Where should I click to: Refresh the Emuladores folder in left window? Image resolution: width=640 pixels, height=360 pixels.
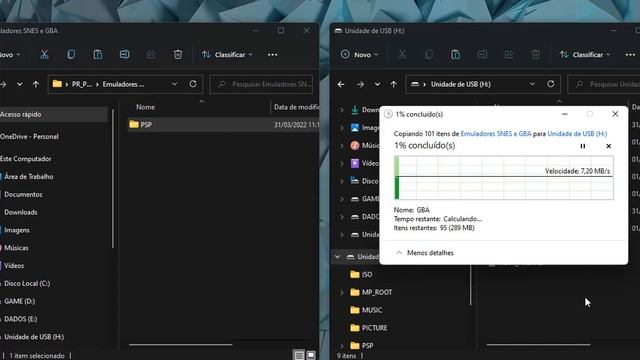point(193,84)
